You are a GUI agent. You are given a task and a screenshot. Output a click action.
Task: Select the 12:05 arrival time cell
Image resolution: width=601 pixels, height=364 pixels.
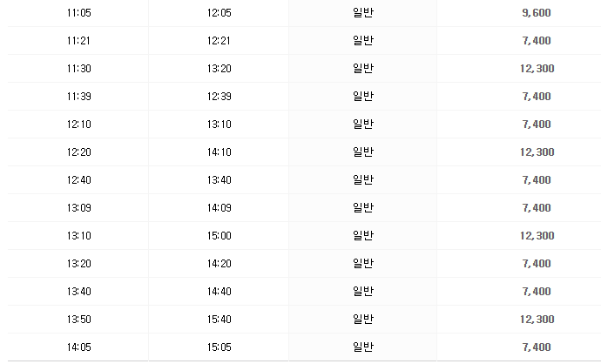(219, 13)
